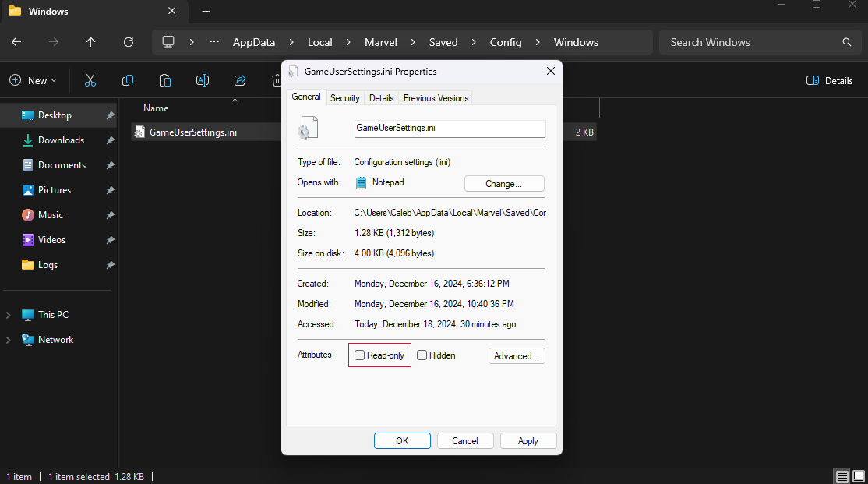Switch to the Security tab
This screenshot has height=484, width=868.
point(345,98)
